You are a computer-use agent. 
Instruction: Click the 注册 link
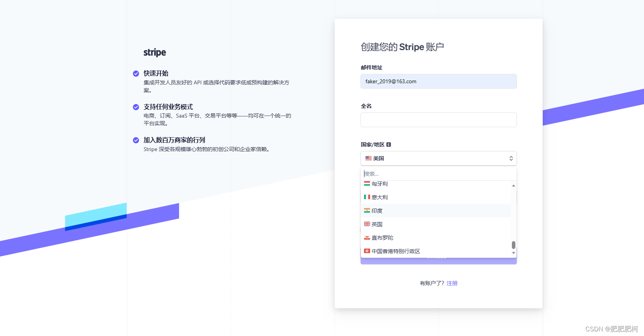(x=452, y=283)
